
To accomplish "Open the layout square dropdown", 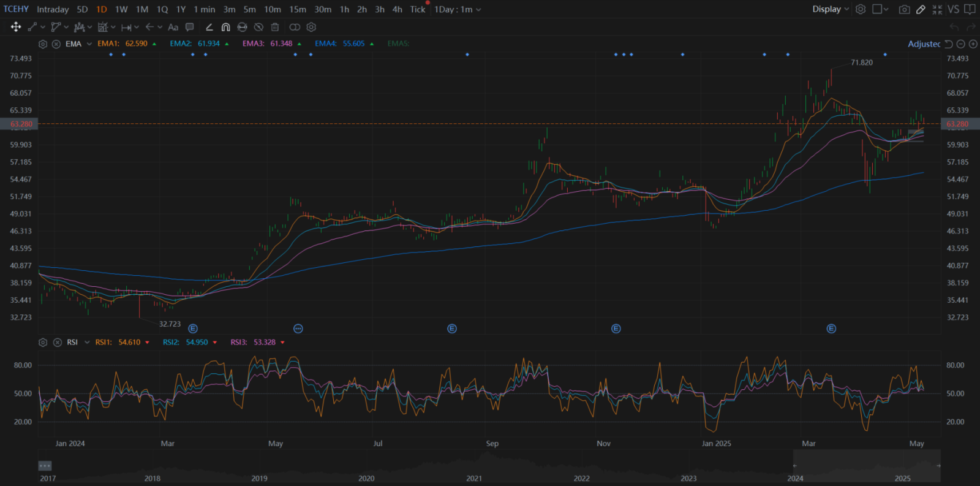I will pyautogui.click(x=880, y=9).
